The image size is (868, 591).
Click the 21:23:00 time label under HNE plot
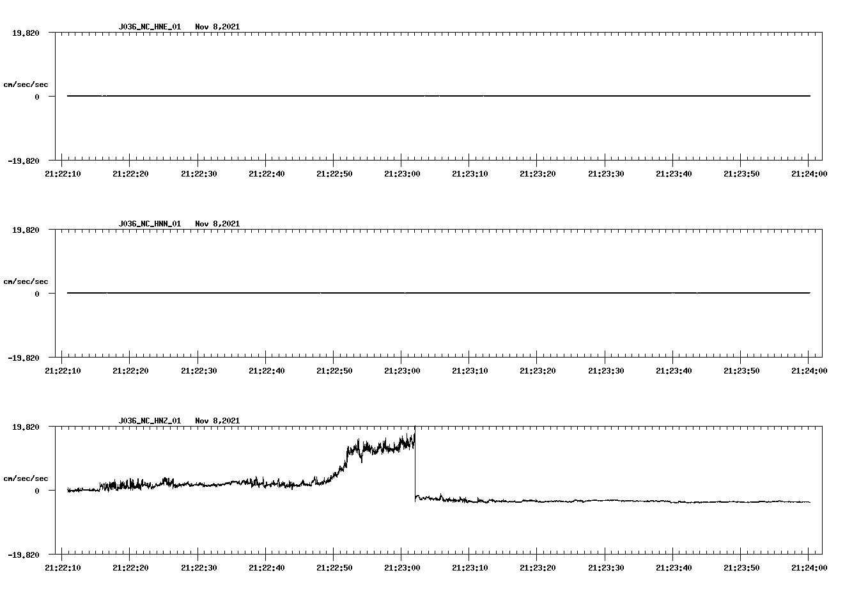pyautogui.click(x=402, y=173)
